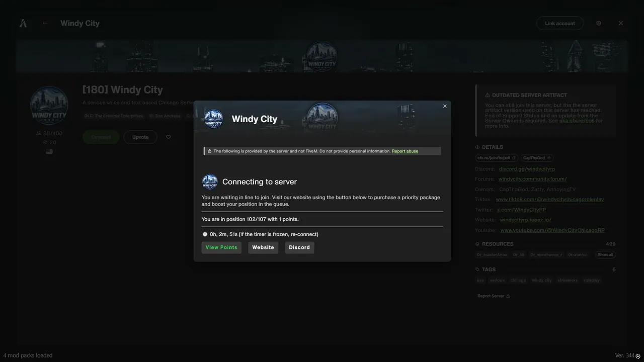Screen dimensions: 644x362
Task: Select the chicago tag
Action: tap(518, 281)
